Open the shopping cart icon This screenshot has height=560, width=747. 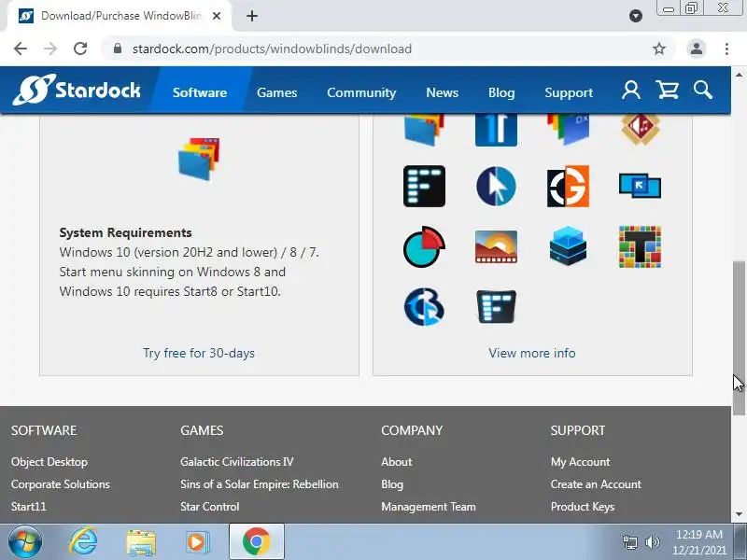click(667, 90)
